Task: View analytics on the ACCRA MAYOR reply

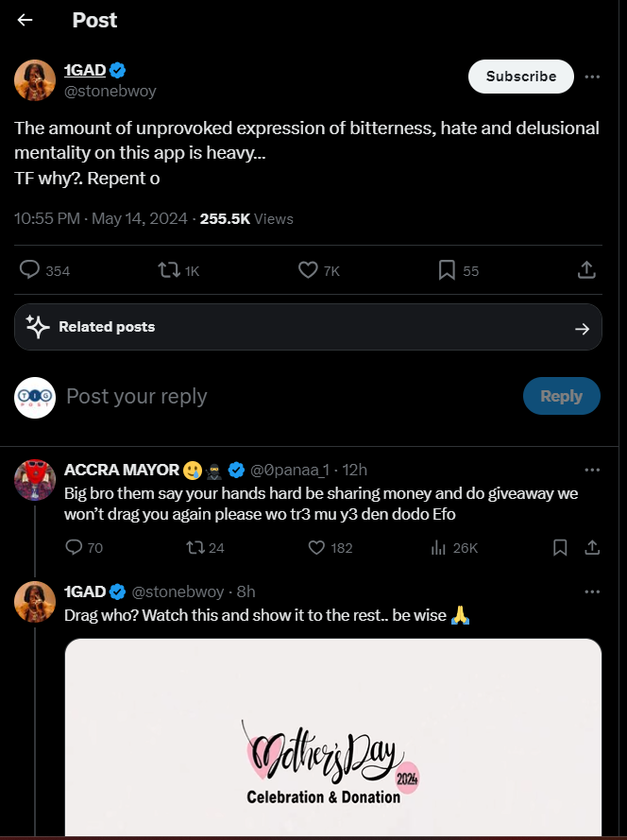Action: point(439,547)
